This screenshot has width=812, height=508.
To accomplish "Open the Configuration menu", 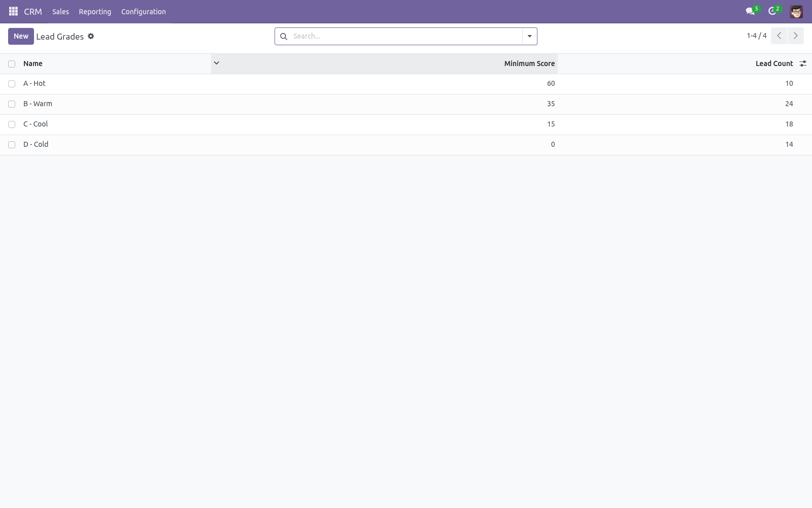I will pos(144,11).
